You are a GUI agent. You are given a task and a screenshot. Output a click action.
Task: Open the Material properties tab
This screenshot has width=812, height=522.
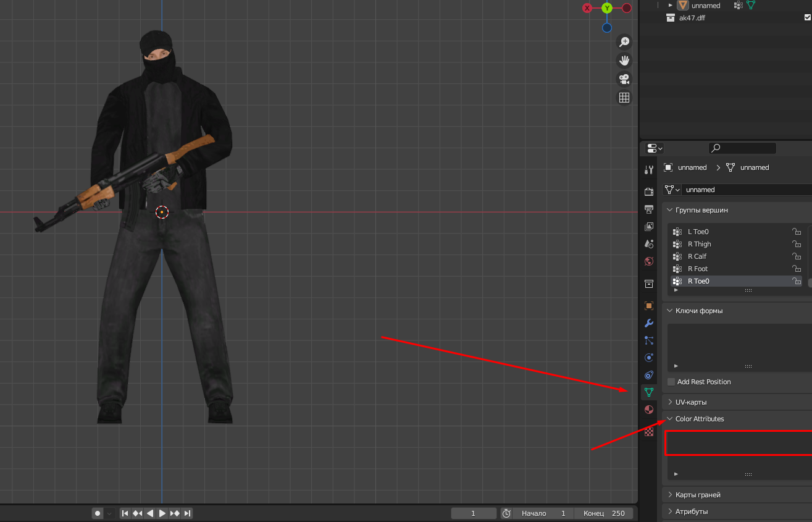point(648,410)
